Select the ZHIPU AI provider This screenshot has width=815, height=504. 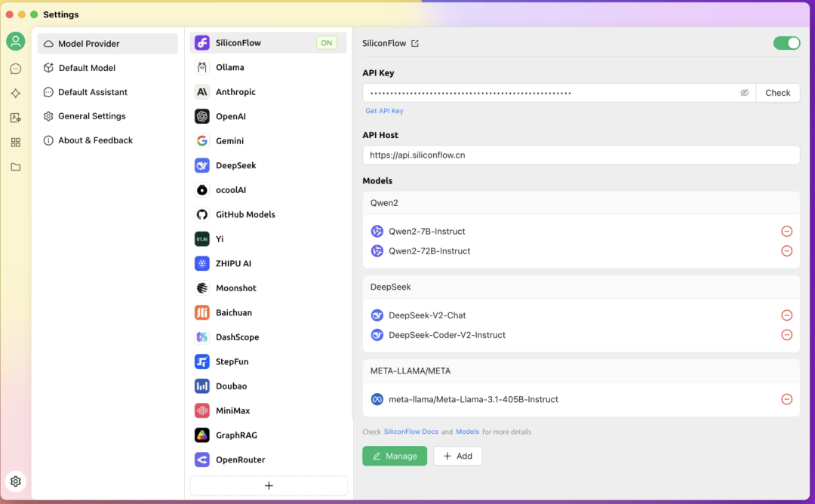(268, 263)
